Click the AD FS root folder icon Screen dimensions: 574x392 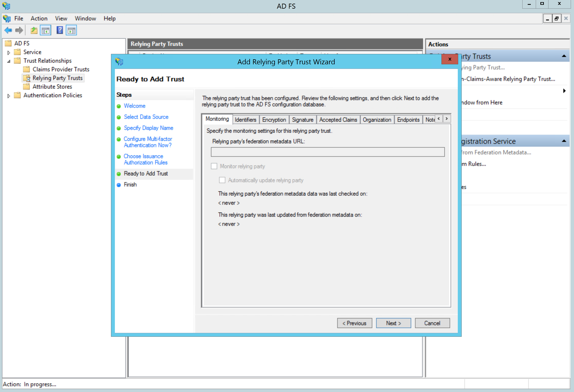tap(8, 43)
